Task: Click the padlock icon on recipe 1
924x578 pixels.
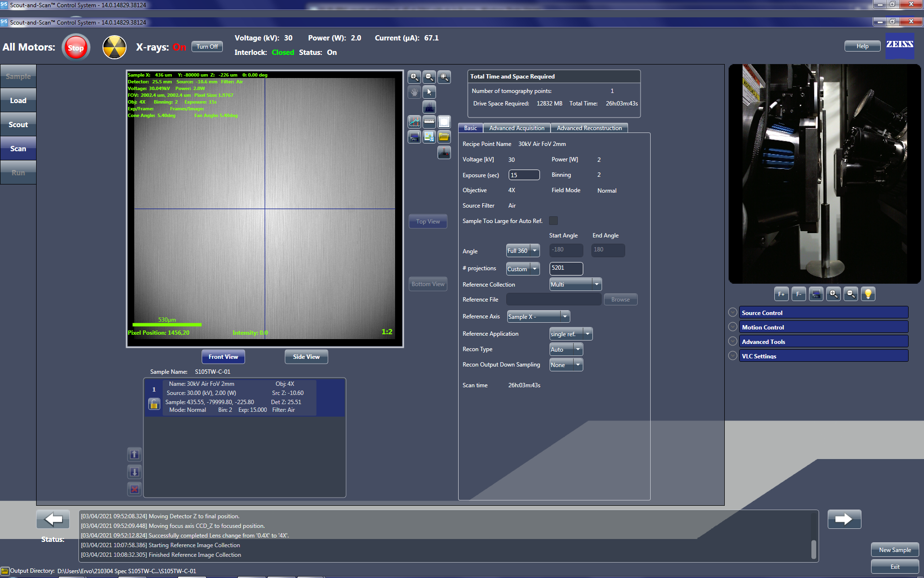Action: click(154, 404)
